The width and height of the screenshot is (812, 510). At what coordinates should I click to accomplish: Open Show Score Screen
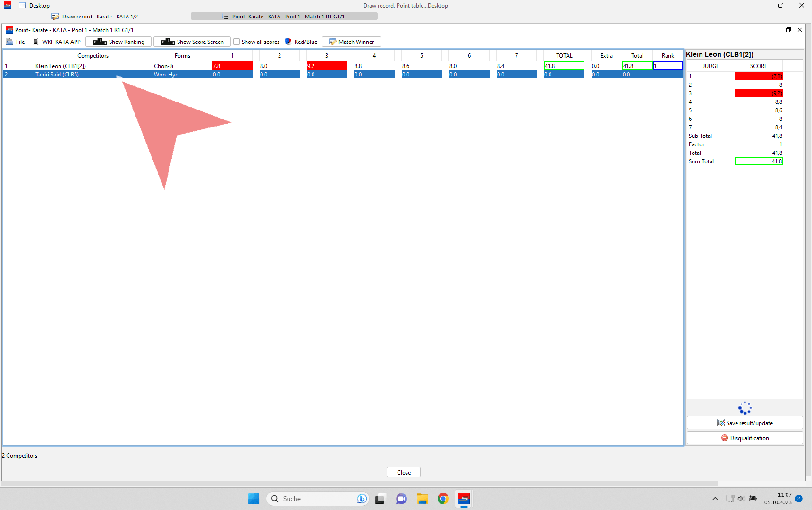192,42
